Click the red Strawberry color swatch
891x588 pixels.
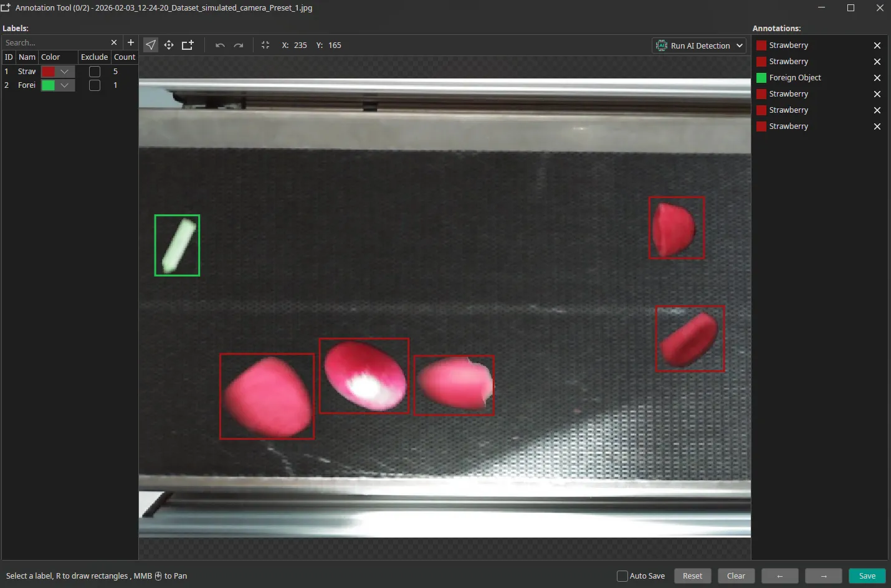(48, 72)
